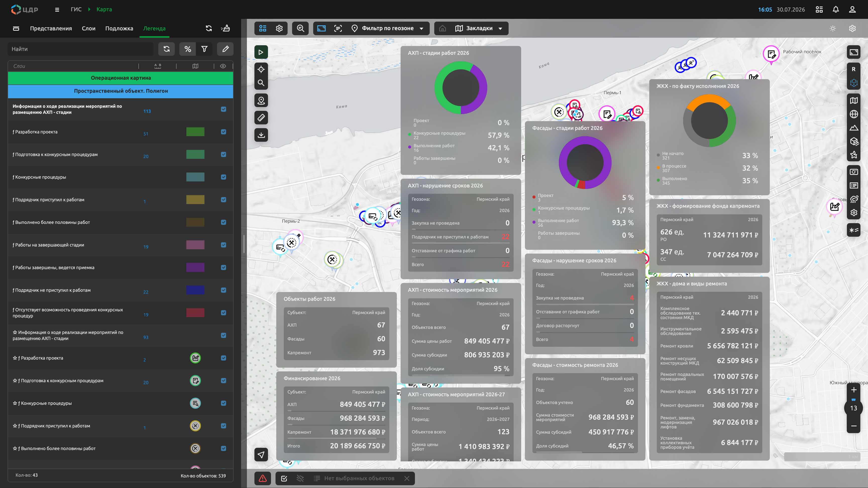Click the Операционная картина green header
This screenshot has width=868, height=488.
tap(121, 78)
